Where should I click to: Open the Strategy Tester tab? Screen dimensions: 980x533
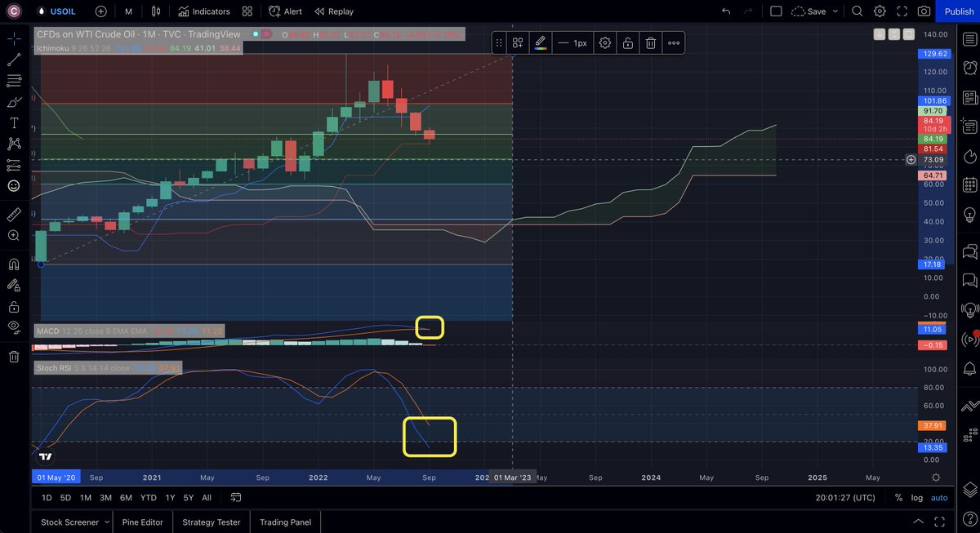tap(212, 522)
